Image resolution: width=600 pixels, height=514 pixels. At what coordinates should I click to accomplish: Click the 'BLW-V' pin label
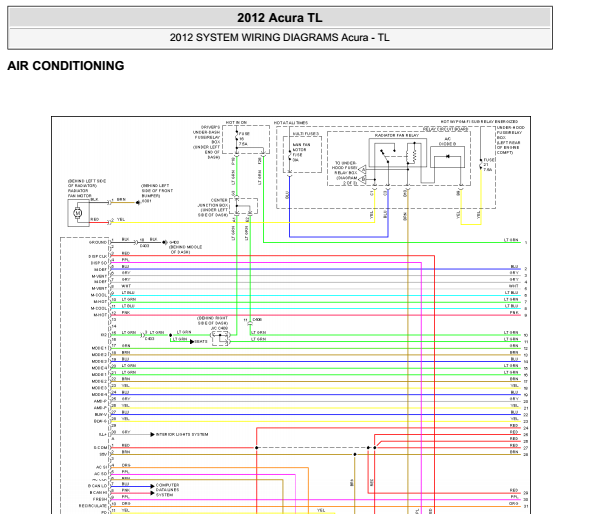tap(101, 414)
